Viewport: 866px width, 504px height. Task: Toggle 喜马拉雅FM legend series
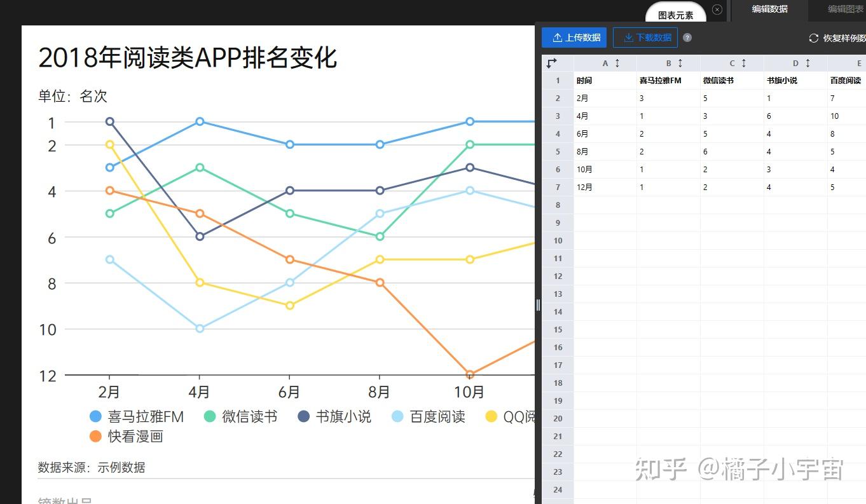[137, 417]
